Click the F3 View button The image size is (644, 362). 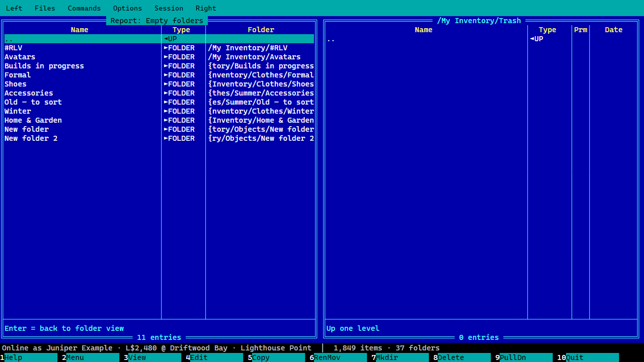click(152, 357)
